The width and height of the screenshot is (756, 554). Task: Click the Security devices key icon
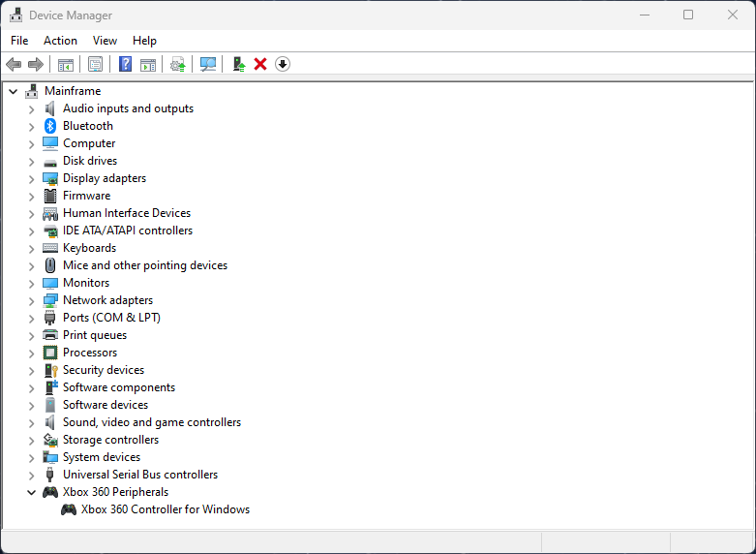click(50, 370)
